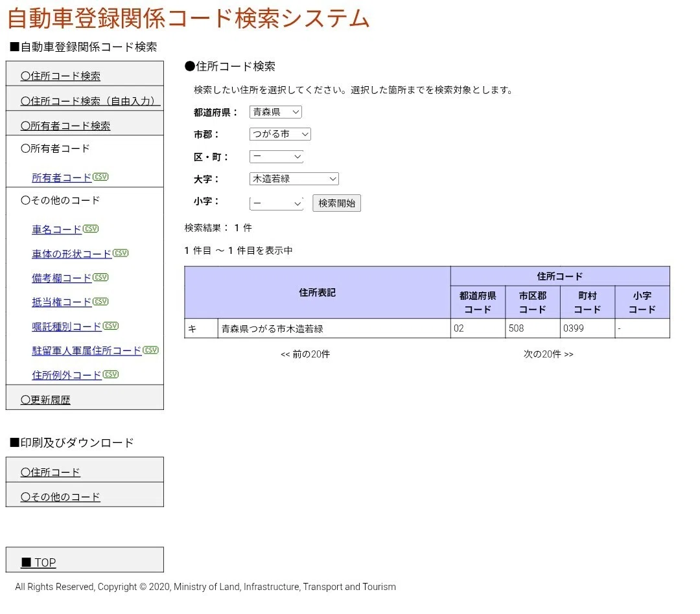This screenshot has width=700, height=614.
Task: Select the 02 prefecture code cell
Action: coord(478,328)
